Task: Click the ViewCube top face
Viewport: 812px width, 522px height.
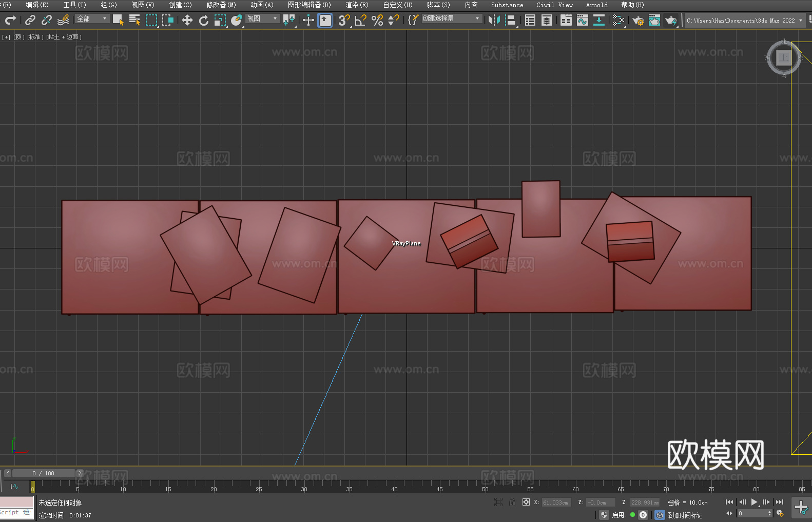Action: [x=784, y=57]
